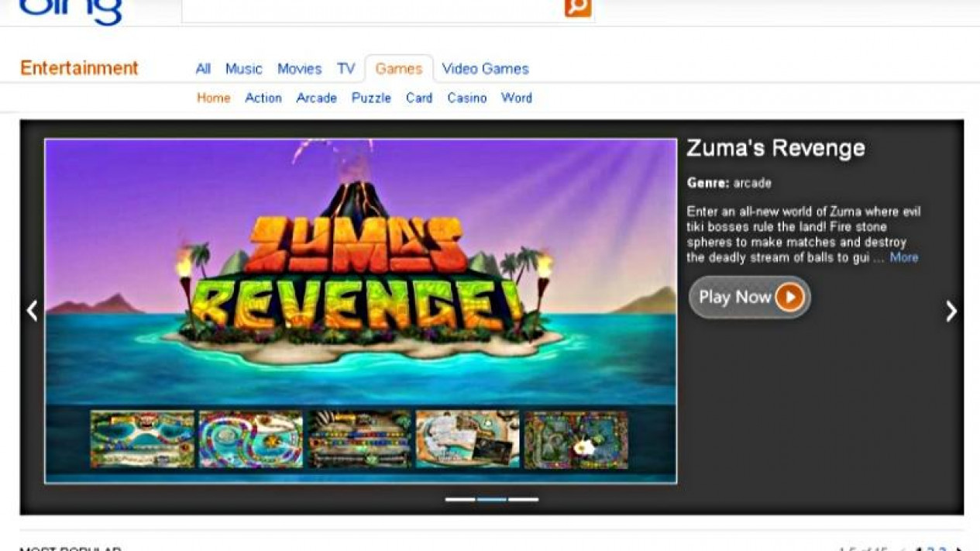Open the Movies tab
The width and height of the screenshot is (980, 551).
pos(299,68)
